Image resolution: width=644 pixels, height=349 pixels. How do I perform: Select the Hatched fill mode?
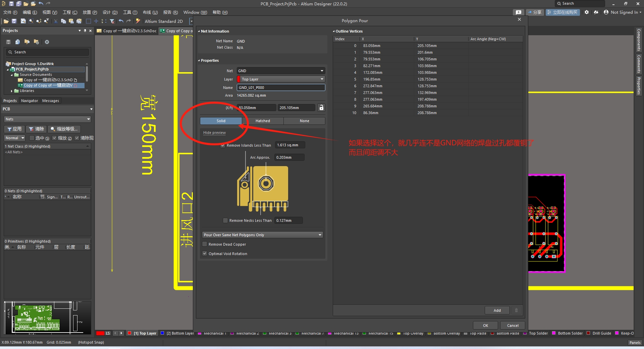click(x=263, y=121)
